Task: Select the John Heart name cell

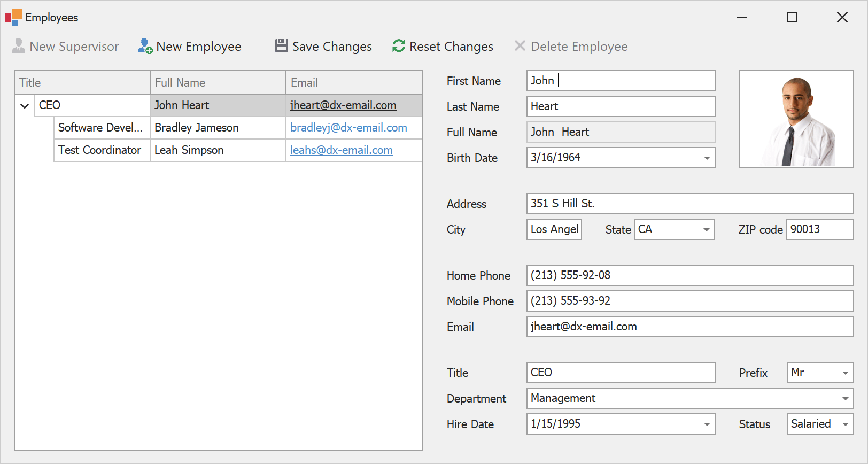Action: click(218, 105)
